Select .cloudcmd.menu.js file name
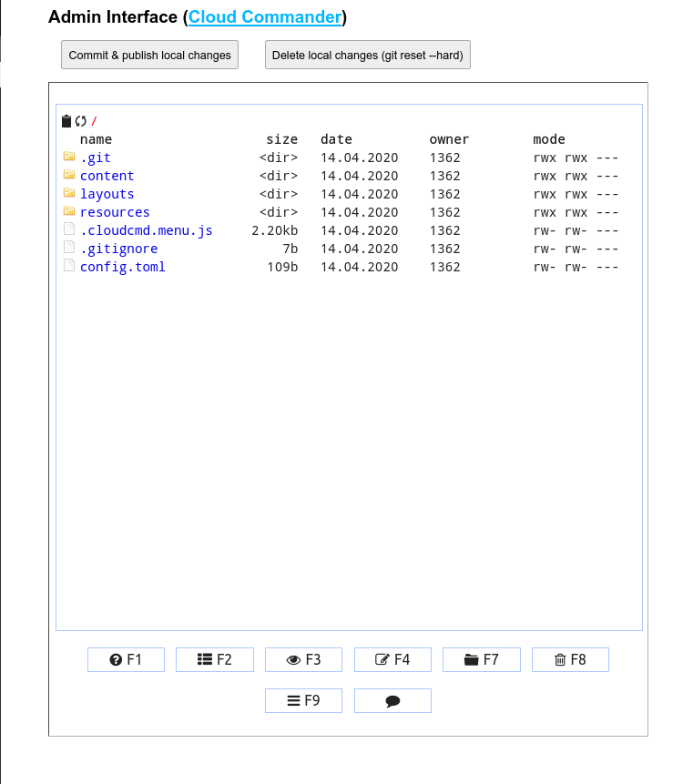 [146, 230]
